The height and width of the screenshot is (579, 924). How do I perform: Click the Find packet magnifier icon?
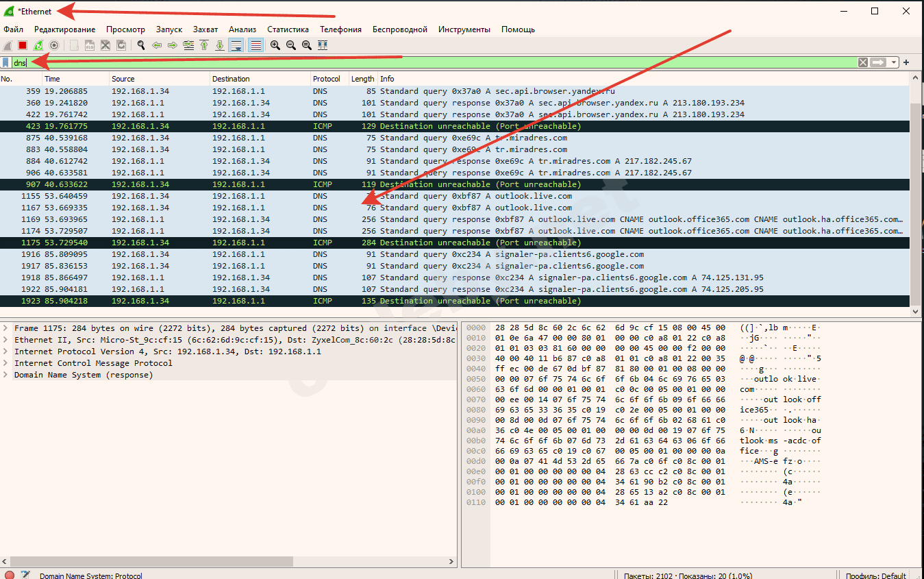coord(140,45)
